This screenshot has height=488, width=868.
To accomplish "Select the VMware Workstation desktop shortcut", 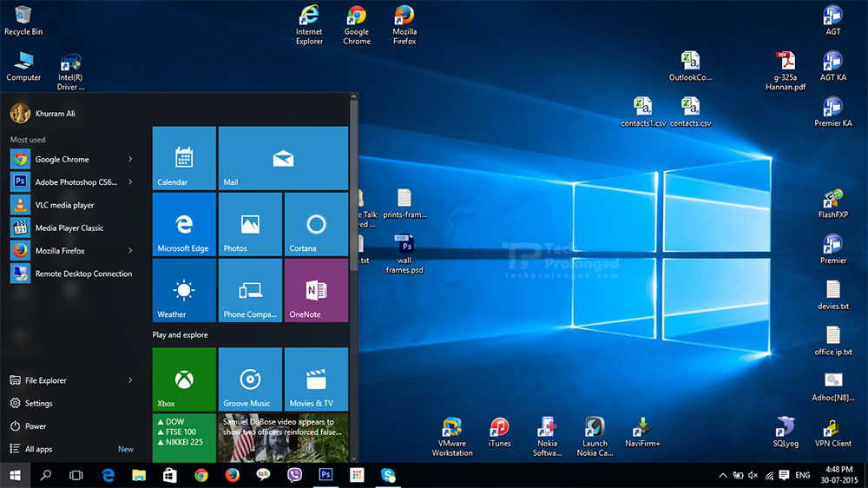I will pos(452,437).
